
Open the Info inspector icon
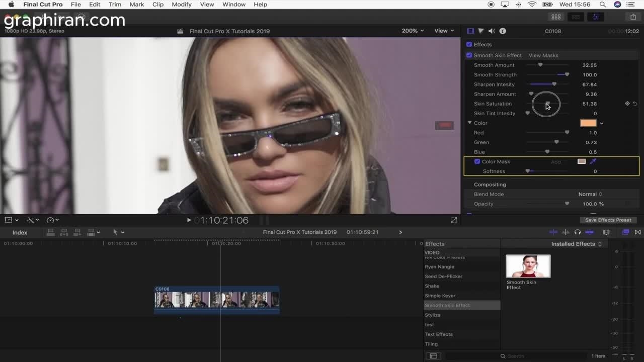tap(503, 31)
